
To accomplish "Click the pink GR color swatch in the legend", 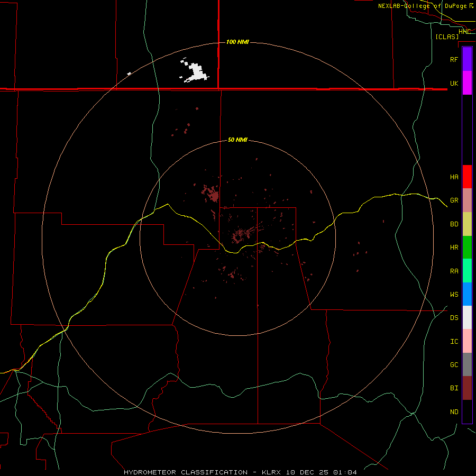I will [467, 200].
